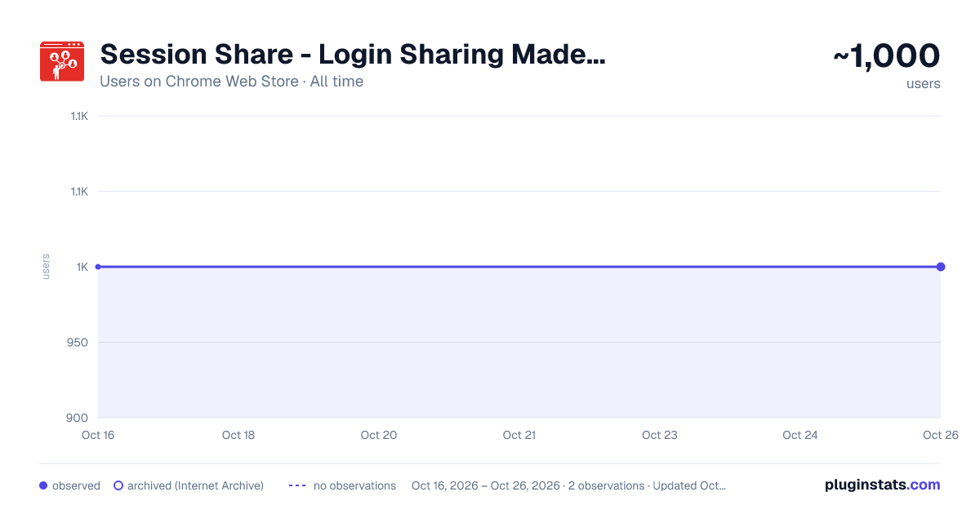The width and height of the screenshot is (980, 514).
Task: Click the 950 y-axis label
Action: pyautogui.click(x=78, y=342)
